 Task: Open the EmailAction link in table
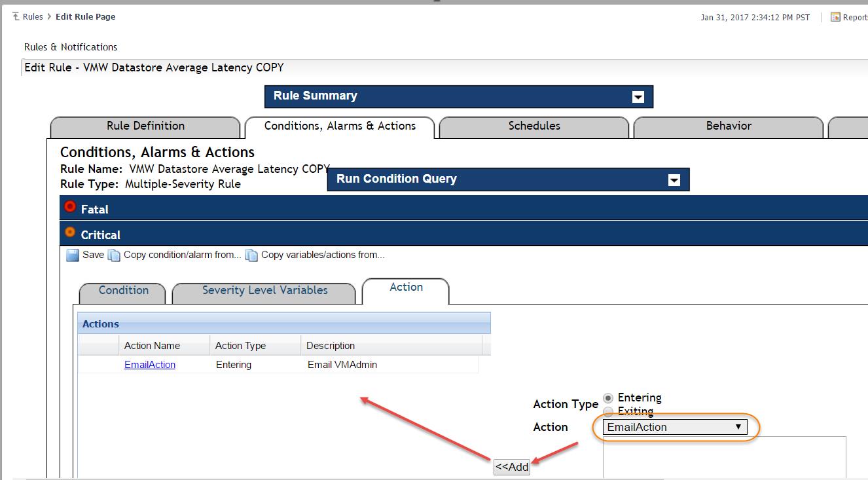tap(150, 365)
